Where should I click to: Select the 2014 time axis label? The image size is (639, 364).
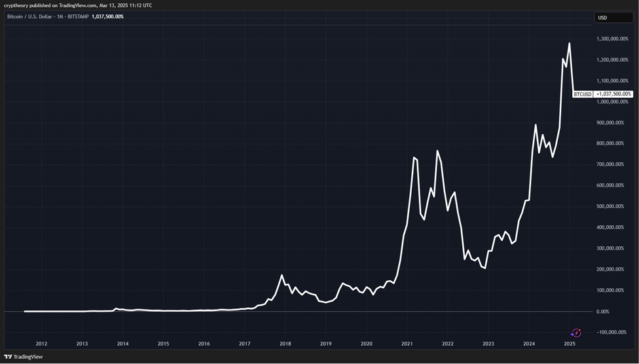coord(122,344)
